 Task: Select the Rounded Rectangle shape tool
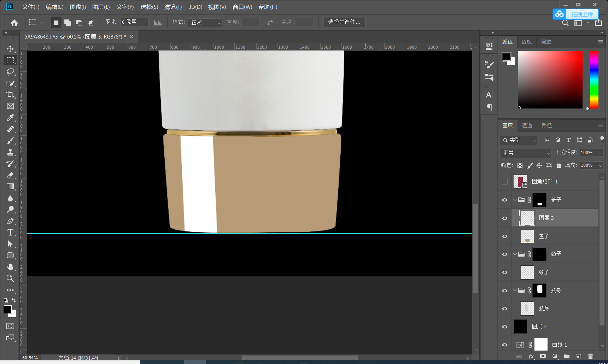coord(10,256)
